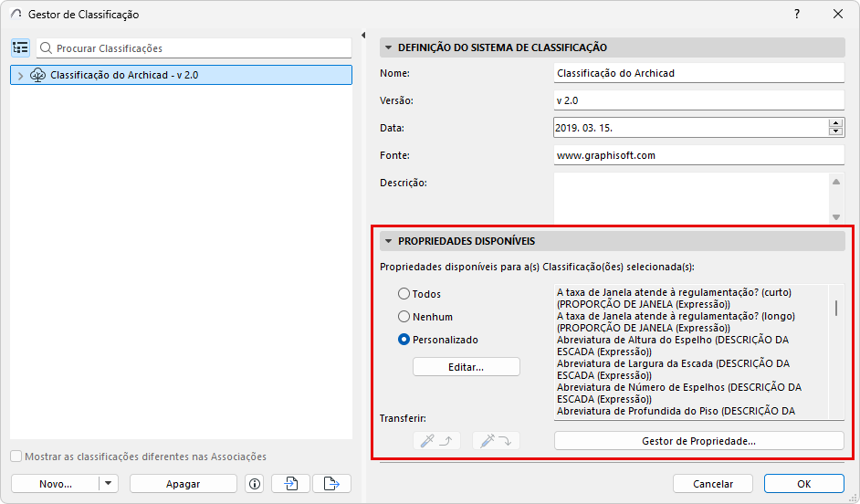
Task: Click Descrição scrollbar up arrow
Action: click(x=836, y=182)
